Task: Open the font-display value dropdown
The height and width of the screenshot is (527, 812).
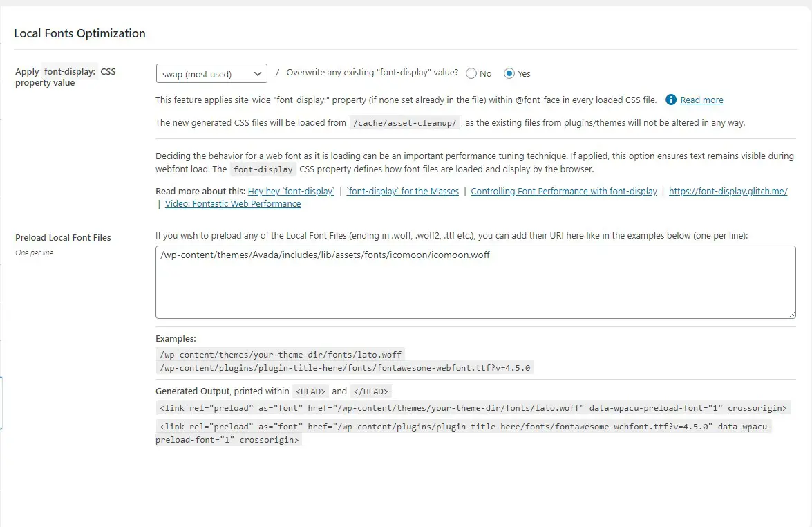Action: [x=211, y=73]
